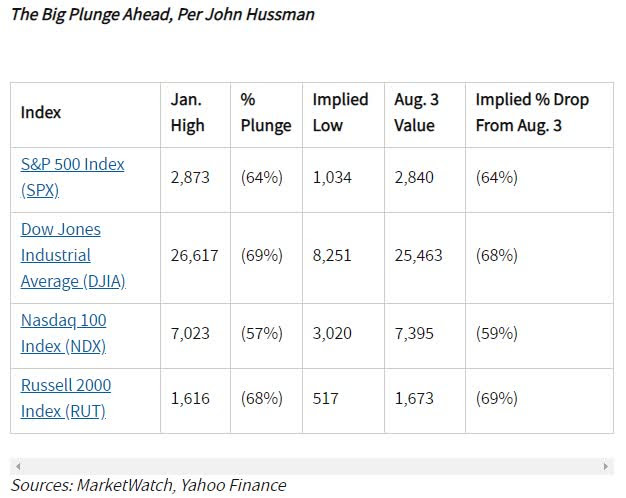Open the S&P 500 Index (SPX) link
This screenshot has height=498, width=626.
72,177
